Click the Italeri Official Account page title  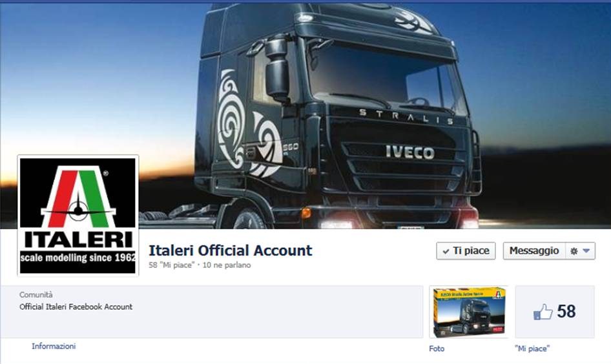click(231, 250)
